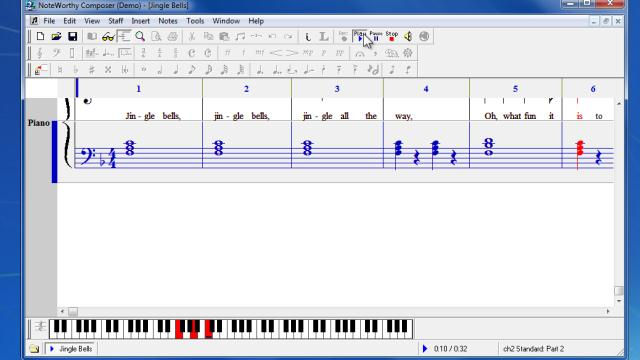Viewport: 640px width, 360px height.
Task: Click the horizontal scrollbar thumb below the staff
Action: pos(73,311)
